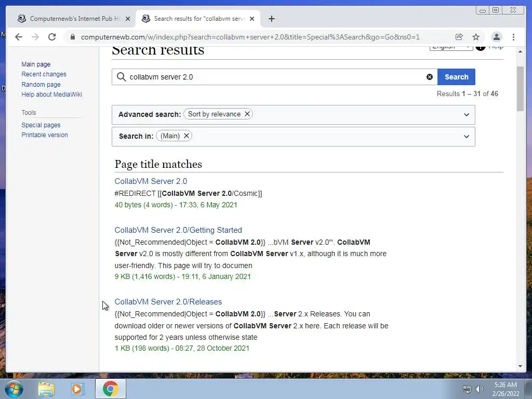Expand the Advanced search panel chevron
532x399 pixels.
click(467, 115)
